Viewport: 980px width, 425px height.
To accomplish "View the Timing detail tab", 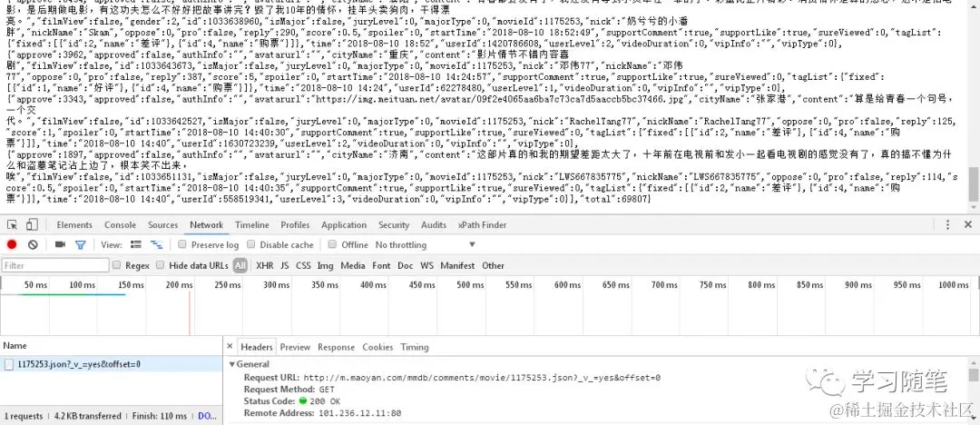I will click(415, 347).
